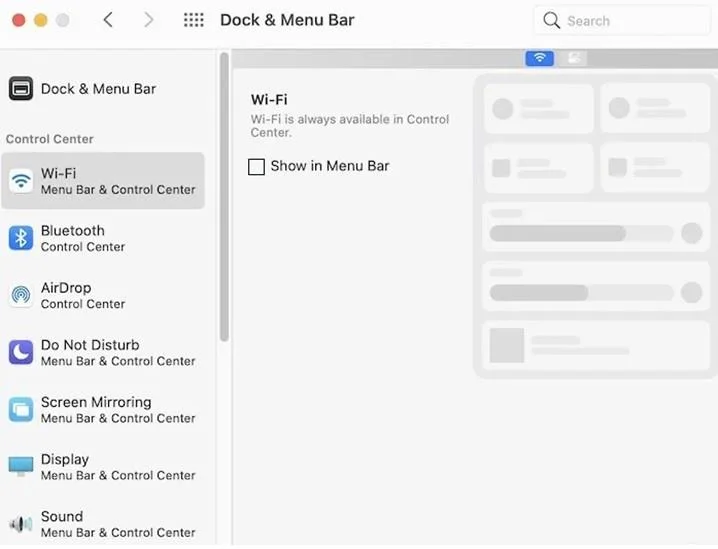Open Screen Mirroring settings
The width and height of the screenshot is (718, 549).
[x=103, y=410]
